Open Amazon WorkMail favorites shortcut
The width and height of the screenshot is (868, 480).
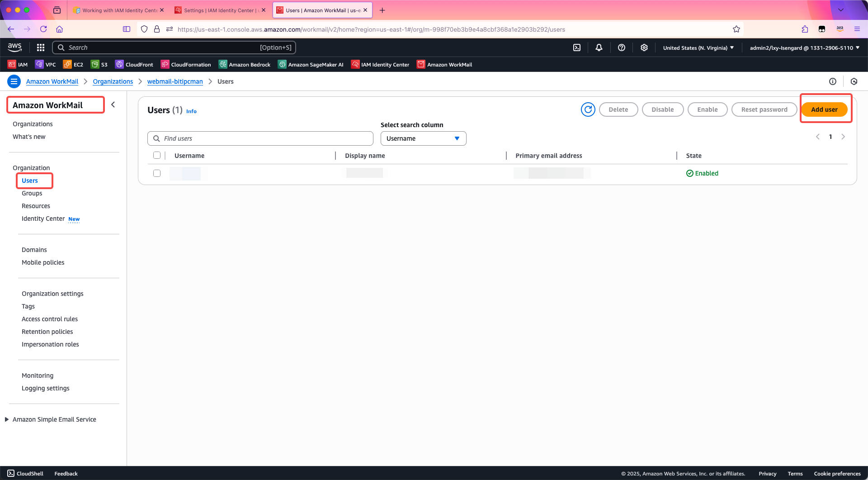click(x=444, y=65)
